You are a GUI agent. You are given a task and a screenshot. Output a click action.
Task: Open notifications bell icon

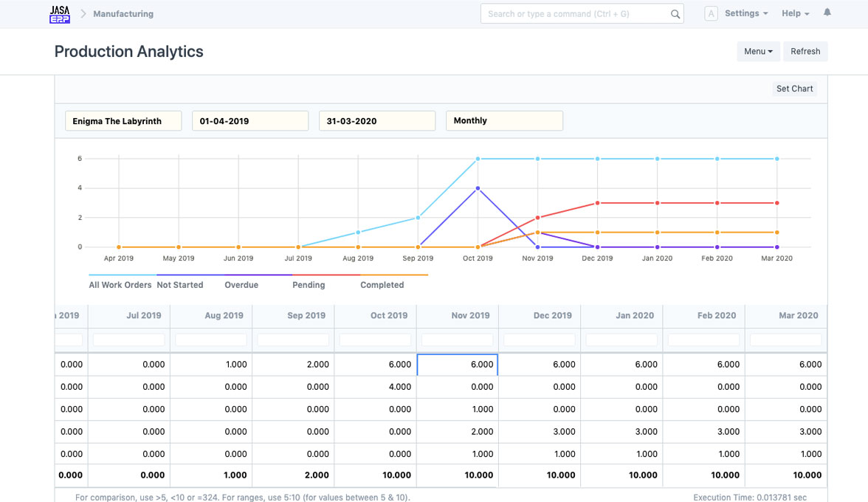[x=827, y=13]
